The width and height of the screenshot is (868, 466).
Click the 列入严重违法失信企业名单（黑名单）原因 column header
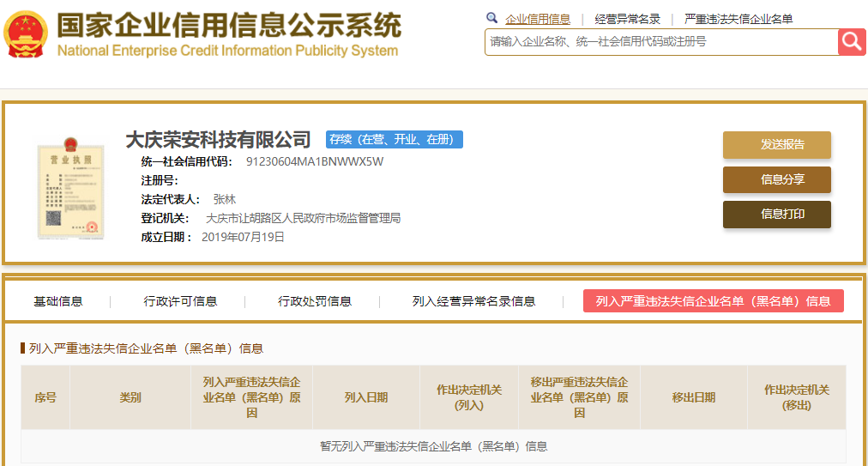252,397
